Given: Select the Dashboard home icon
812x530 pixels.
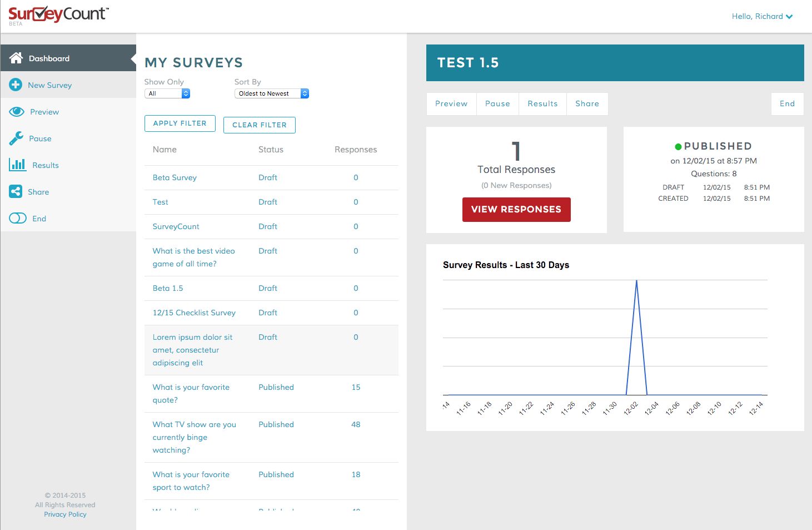Looking at the screenshot, I should [x=16, y=58].
